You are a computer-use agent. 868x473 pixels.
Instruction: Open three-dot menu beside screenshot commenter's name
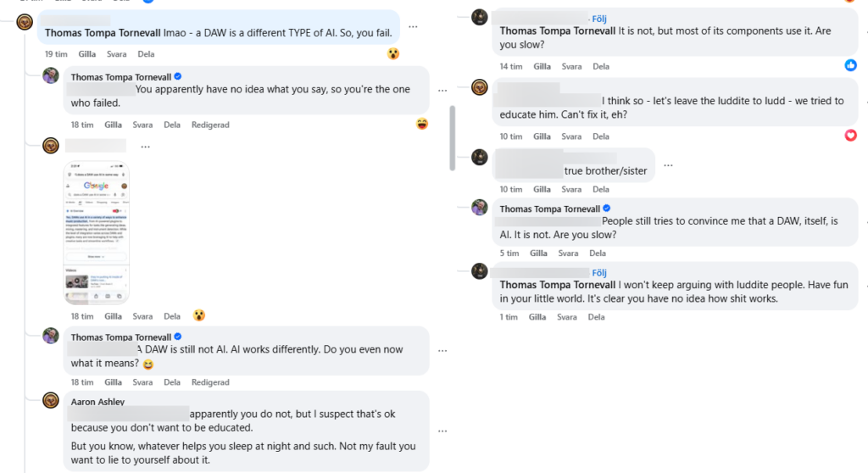pos(145,146)
